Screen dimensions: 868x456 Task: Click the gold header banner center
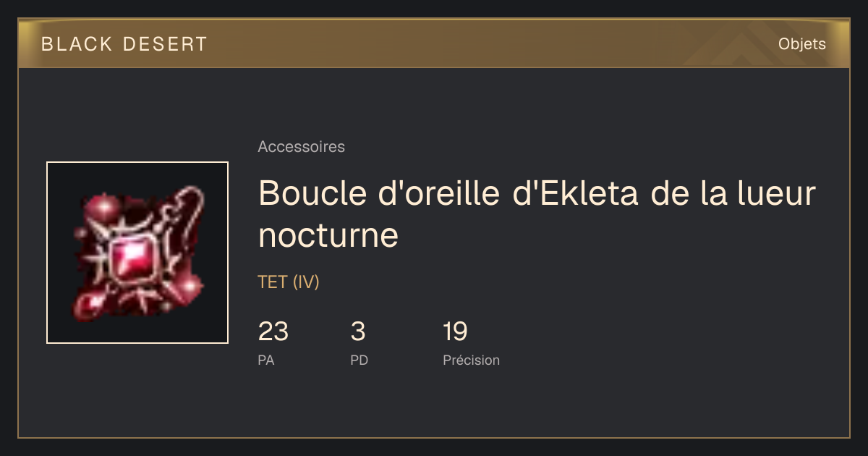click(x=434, y=43)
